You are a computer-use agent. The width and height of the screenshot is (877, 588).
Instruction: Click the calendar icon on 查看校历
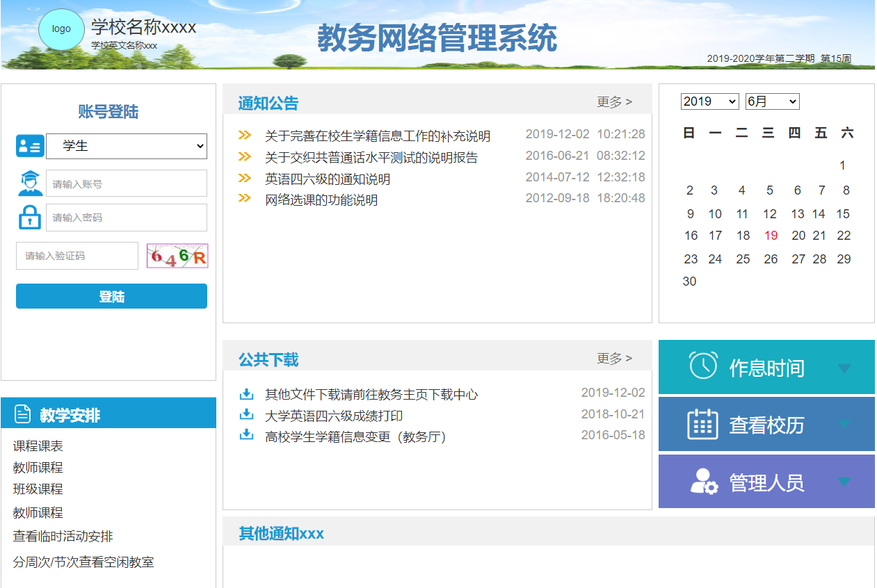(702, 424)
